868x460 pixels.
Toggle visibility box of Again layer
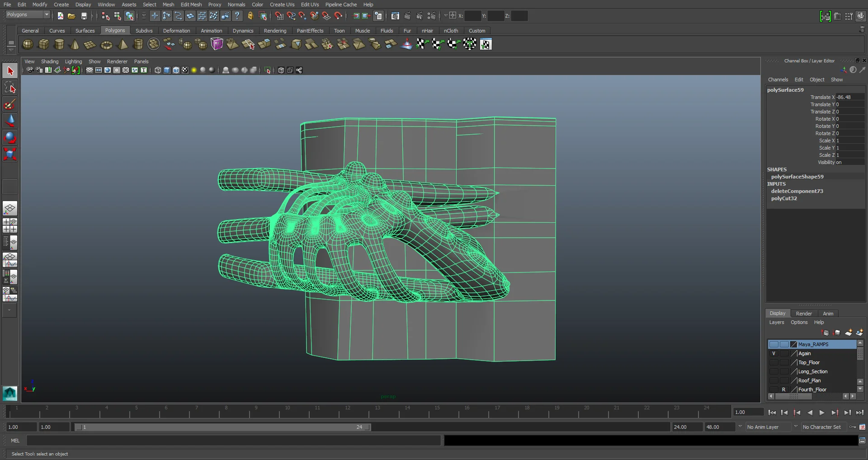[774, 353]
